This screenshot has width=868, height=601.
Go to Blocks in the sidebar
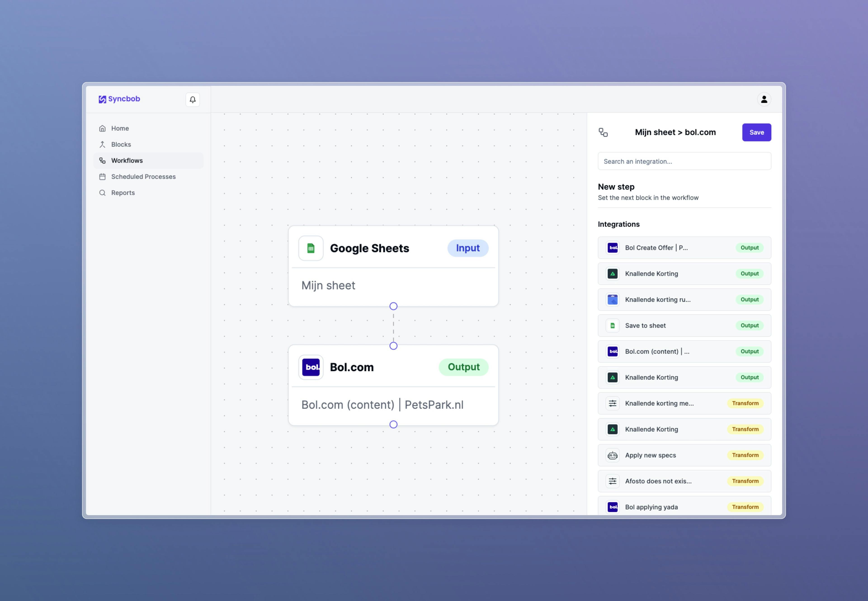(121, 145)
